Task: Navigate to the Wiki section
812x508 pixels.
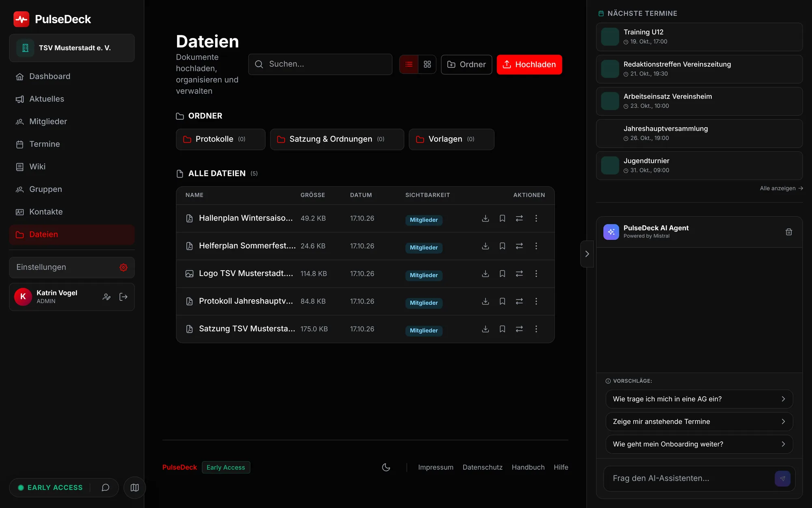Action: [72, 167]
